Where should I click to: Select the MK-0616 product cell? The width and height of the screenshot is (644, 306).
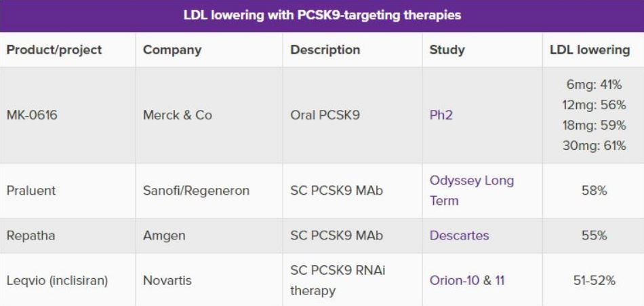pos(32,115)
